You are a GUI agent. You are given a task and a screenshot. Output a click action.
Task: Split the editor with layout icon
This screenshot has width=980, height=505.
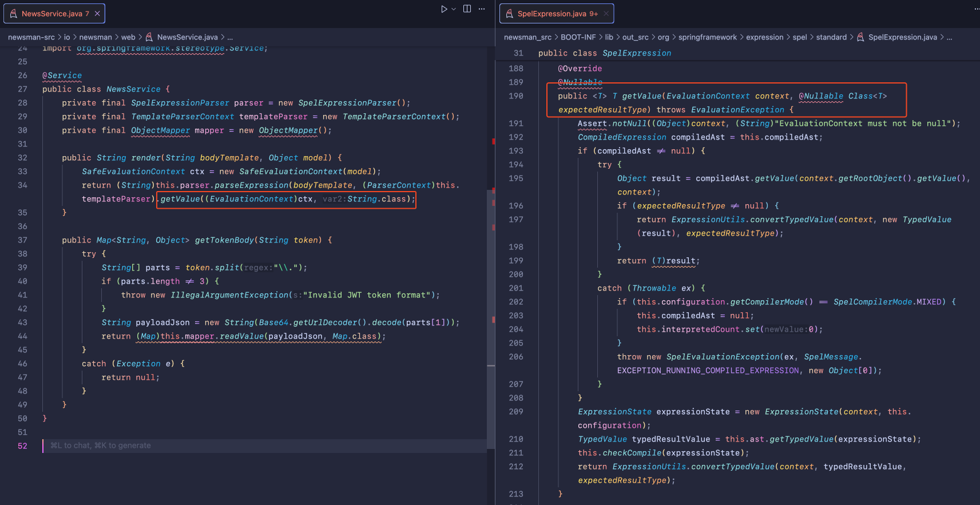[467, 9]
